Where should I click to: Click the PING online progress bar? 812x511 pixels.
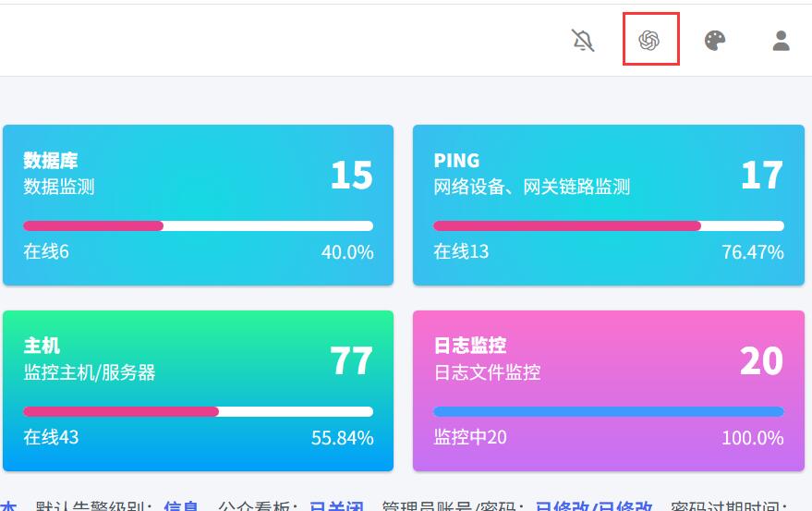(608, 226)
